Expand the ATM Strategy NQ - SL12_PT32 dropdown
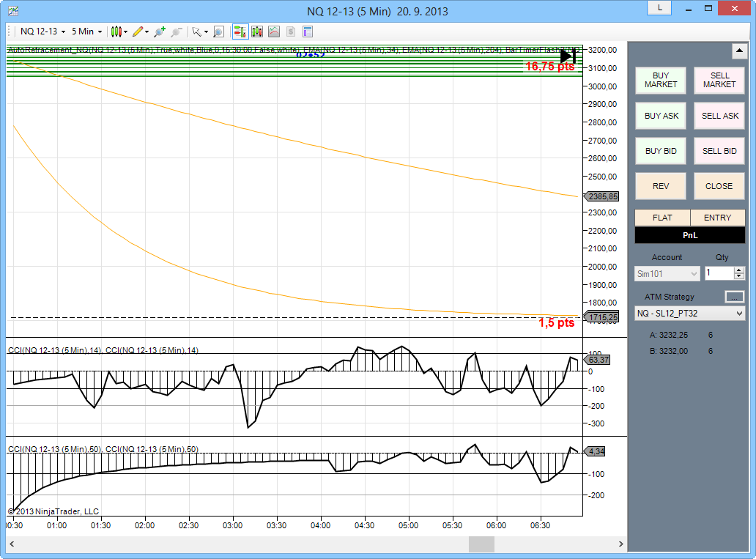The width and height of the screenshot is (756, 559). [x=689, y=314]
